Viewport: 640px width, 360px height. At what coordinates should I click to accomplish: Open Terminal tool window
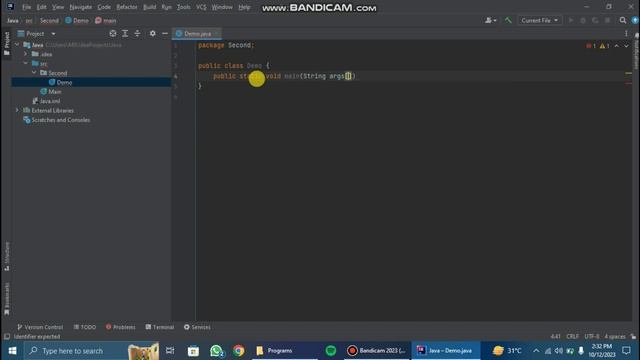click(160, 327)
